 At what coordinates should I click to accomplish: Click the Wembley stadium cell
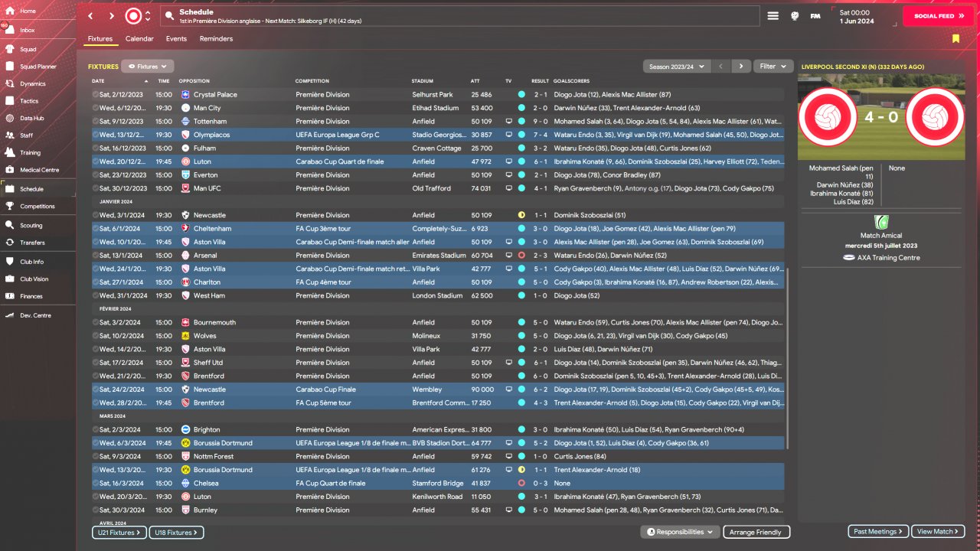click(426, 390)
